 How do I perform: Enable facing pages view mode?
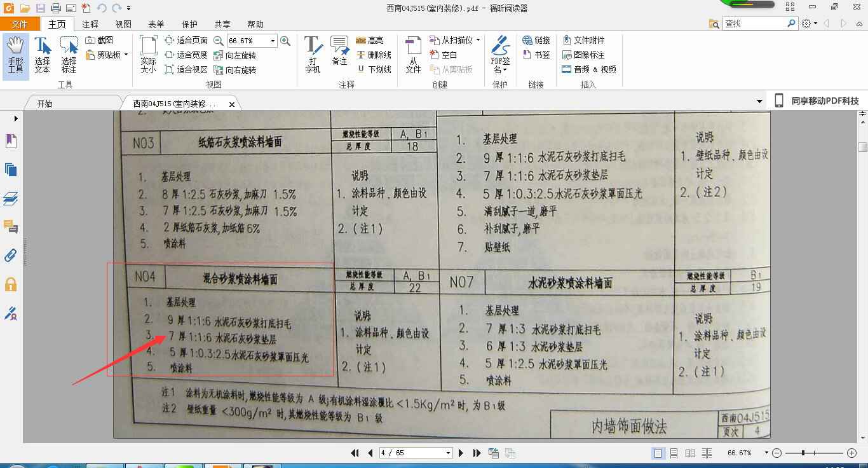point(691,453)
